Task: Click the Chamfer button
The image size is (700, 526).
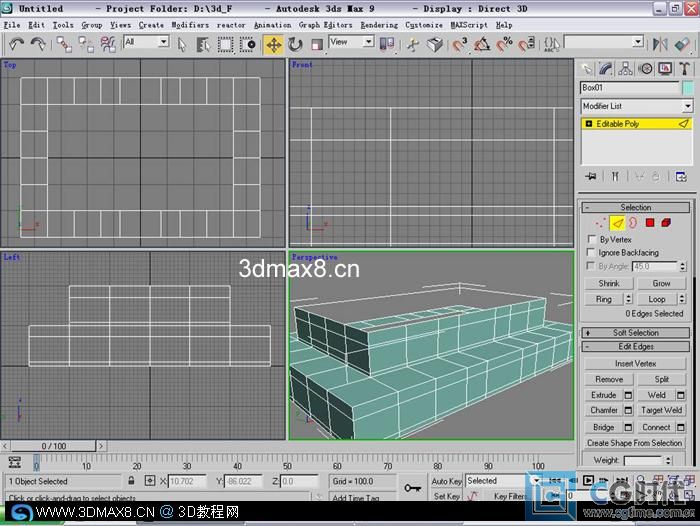Action: tap(604, 410)
